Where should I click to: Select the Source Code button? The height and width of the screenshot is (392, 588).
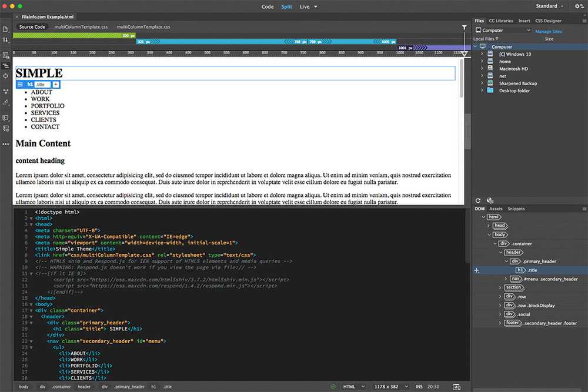point(32,27)
